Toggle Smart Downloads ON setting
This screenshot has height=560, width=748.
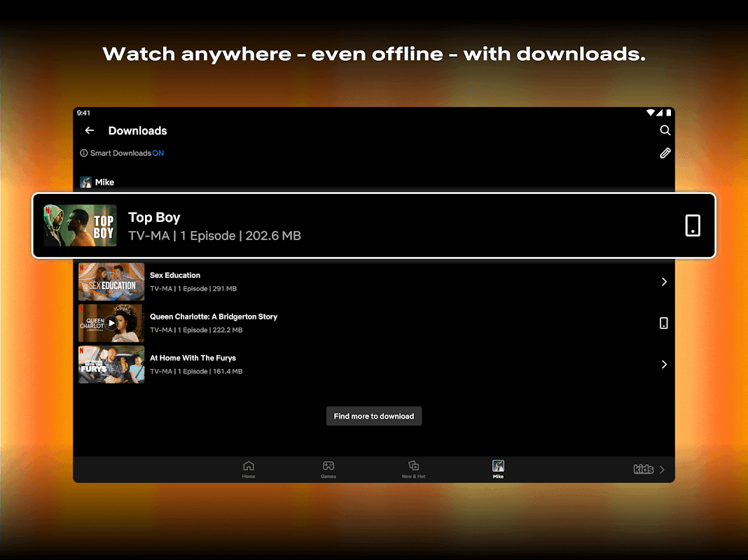point(158,153)
